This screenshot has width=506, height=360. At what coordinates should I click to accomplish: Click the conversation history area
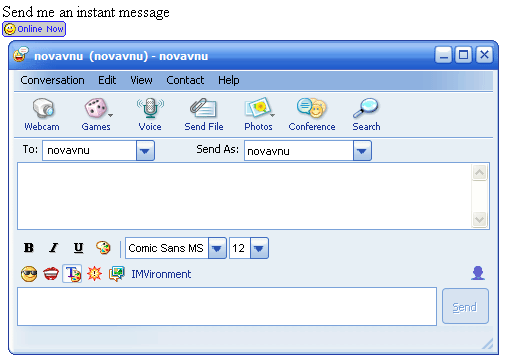(244, 196)
